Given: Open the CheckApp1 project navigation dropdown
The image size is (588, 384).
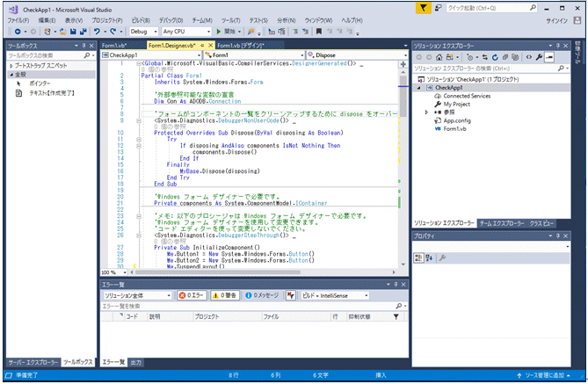Looking at the screenshot, I should click(151, 55).
